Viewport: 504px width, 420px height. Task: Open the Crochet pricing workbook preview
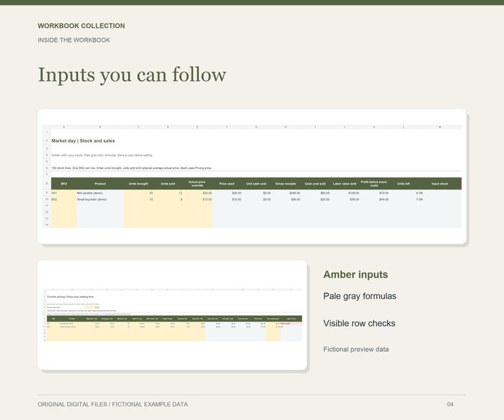(172, 315)
